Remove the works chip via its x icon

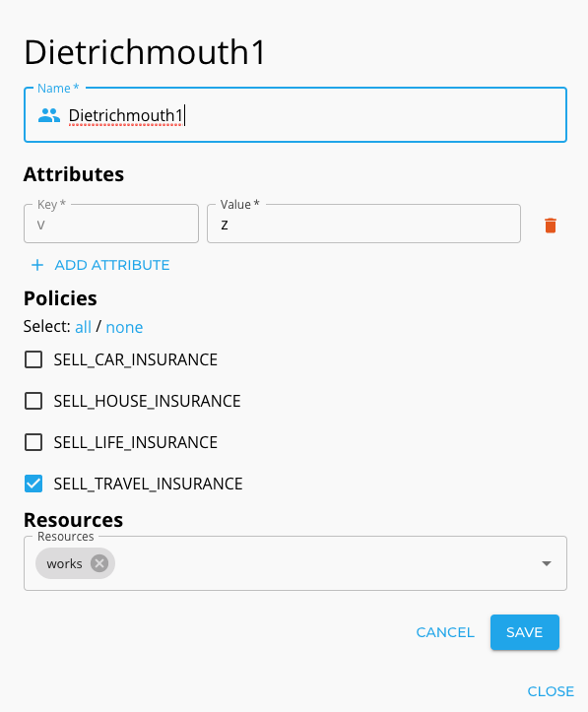98,563
